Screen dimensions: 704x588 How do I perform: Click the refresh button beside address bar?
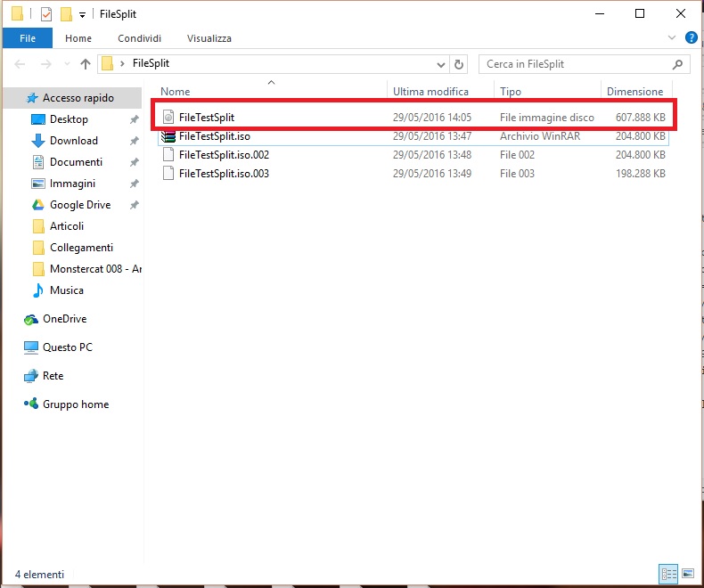459,64
